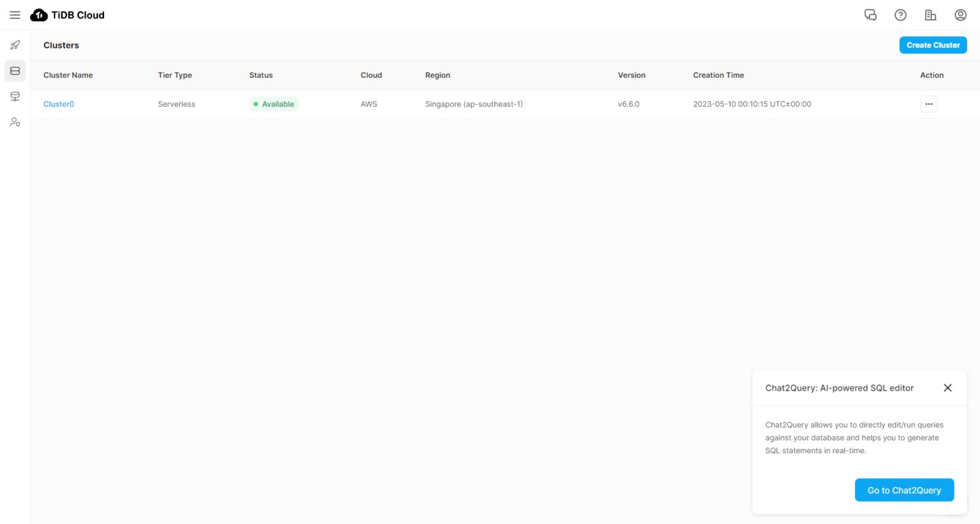Select the Getting Started rocket icon
This screenshot has width=980, height=524.
15,45
